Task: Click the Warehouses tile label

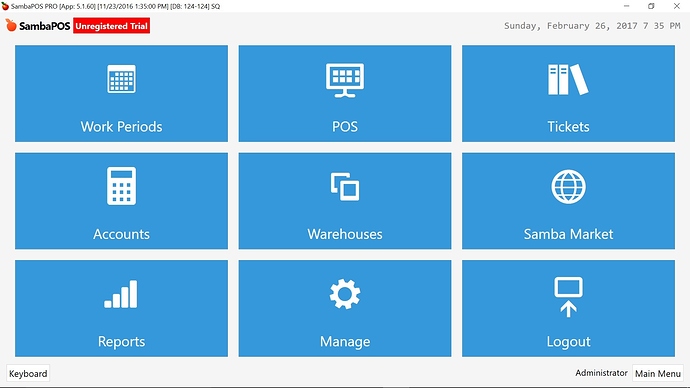Action: pyautogui.click(x=345, y=234)
